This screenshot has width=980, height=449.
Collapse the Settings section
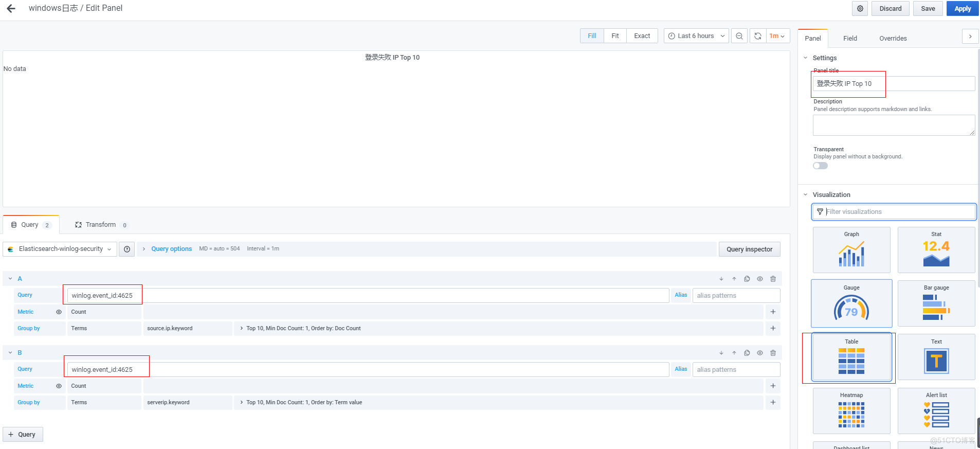pos(806,58)
